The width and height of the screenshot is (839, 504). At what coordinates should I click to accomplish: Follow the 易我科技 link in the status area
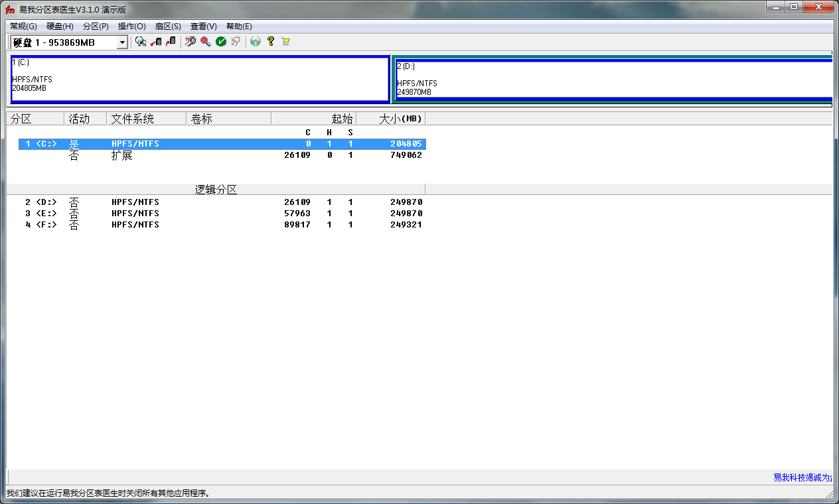point(802,477)
